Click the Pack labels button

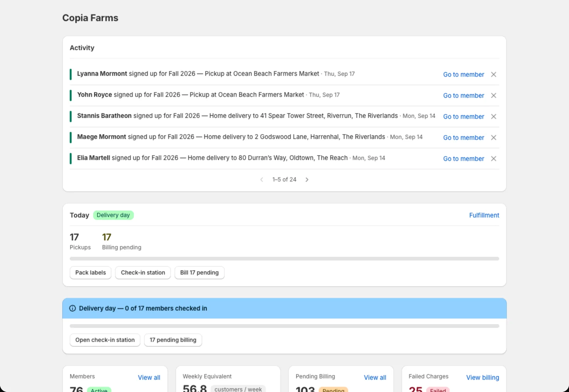(91, 273)
